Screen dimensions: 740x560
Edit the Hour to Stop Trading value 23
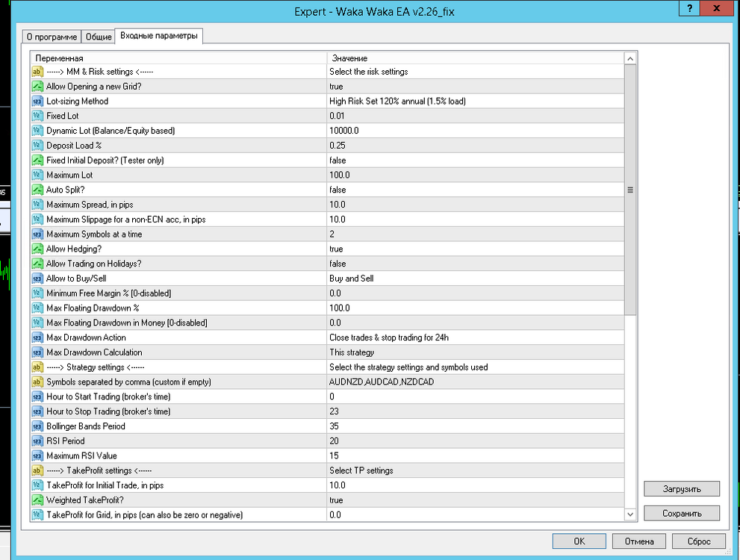coord(475,411)
